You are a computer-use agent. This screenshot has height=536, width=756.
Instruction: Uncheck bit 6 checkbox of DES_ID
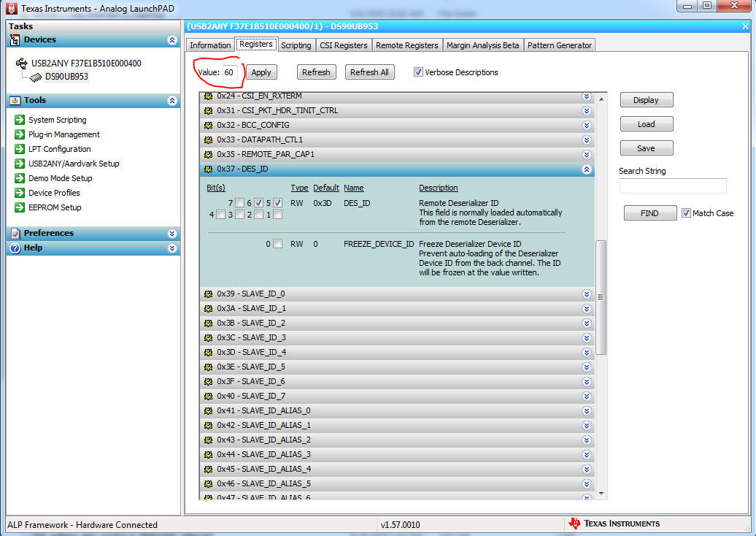pos(259,203)
